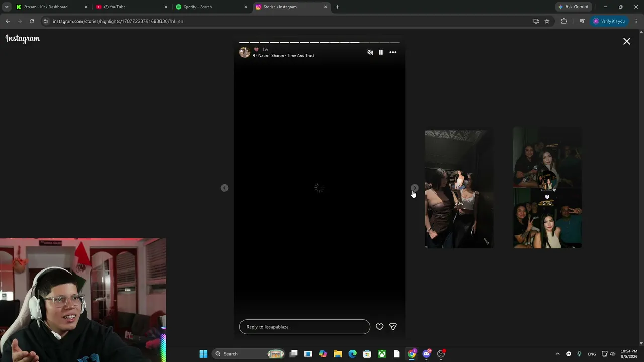Like the story with the heart icon
644x362 pixels.
379,327
